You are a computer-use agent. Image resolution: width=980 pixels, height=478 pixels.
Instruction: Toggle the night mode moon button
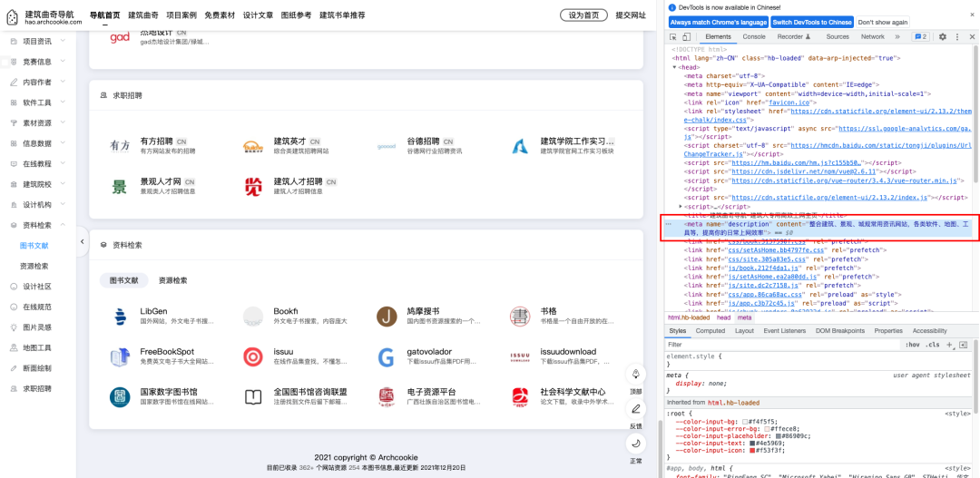click(x=636, y=444)
